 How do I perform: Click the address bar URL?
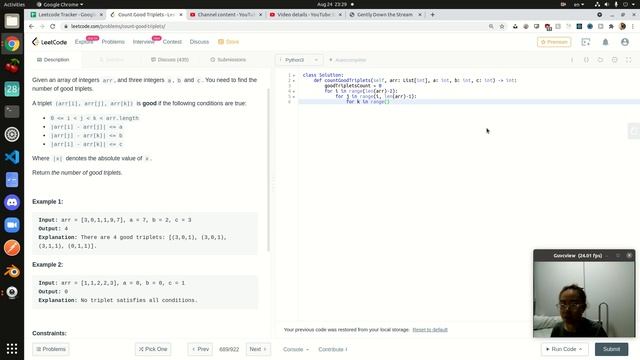(x=118, y=26)
